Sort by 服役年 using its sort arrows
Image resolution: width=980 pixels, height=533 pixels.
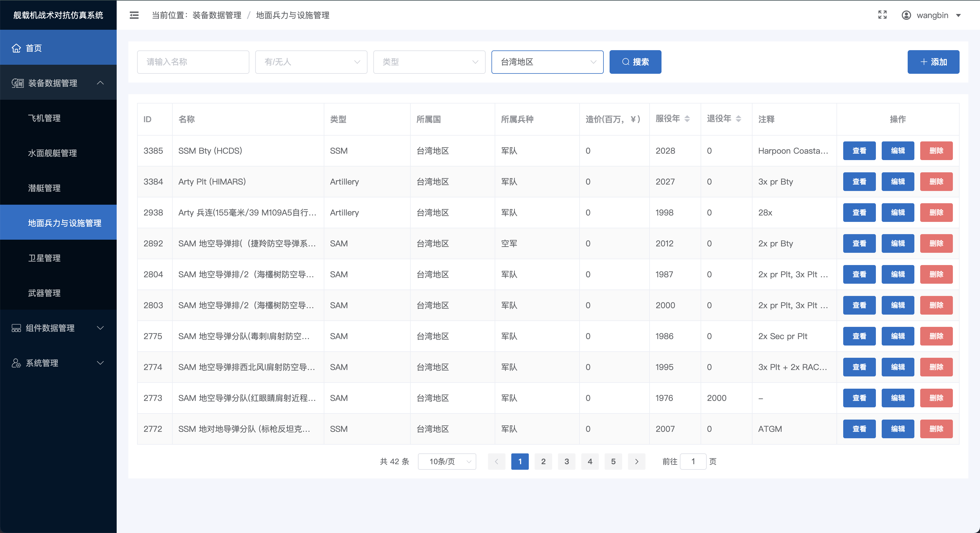click(687, 119)
